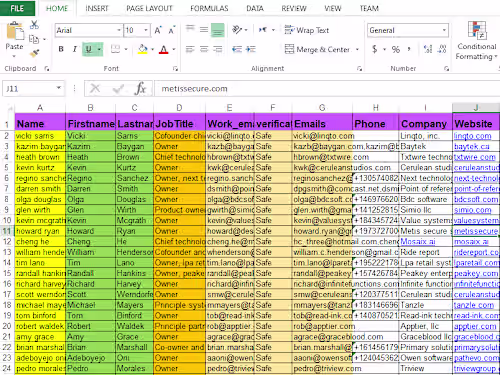Click the formula bar showing metissecure.com
The height and width of the screenshot is (375, 500).
327,89
